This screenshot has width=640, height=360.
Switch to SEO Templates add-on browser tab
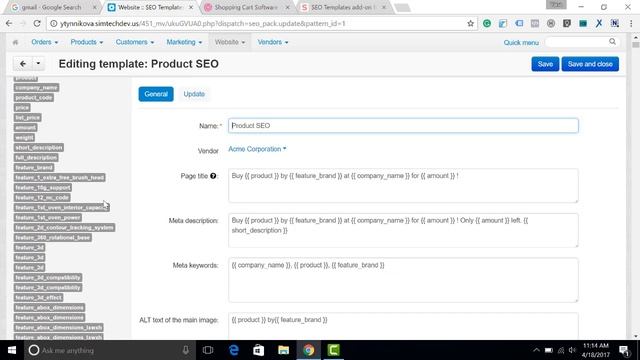click(343, 7)
